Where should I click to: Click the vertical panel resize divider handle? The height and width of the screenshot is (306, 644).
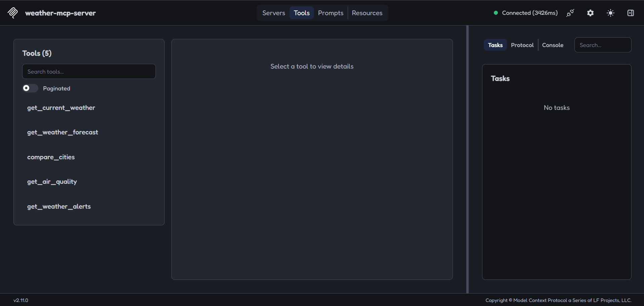click(467, 159)
